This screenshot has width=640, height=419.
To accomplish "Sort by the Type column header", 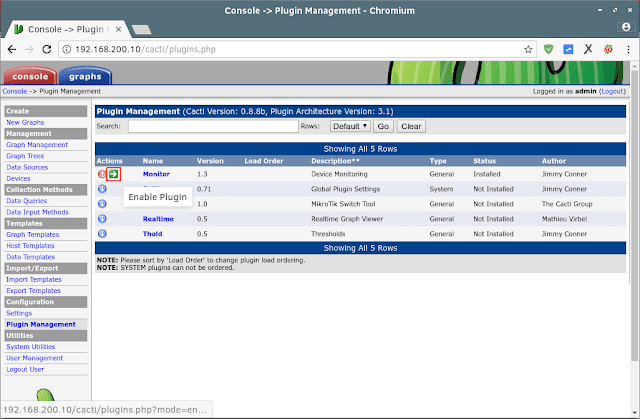I will pyautogui.click(x=438, y=161).
